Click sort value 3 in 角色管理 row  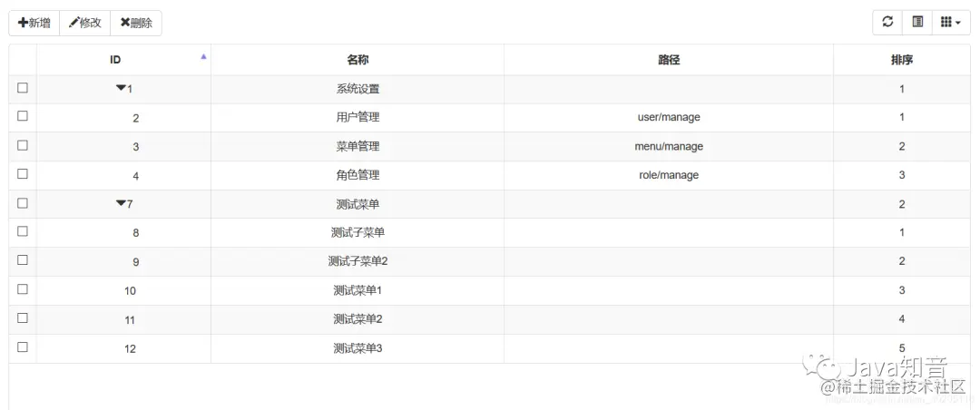(902, 176)
